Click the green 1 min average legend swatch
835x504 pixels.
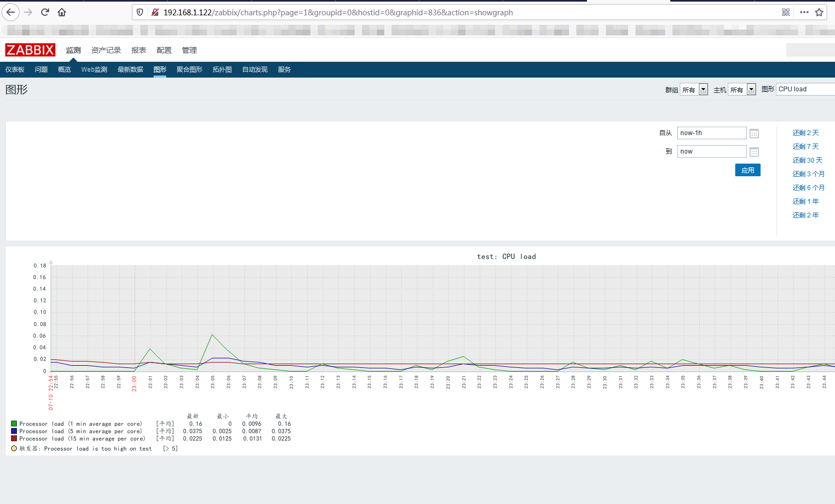(x=14, y=424)
